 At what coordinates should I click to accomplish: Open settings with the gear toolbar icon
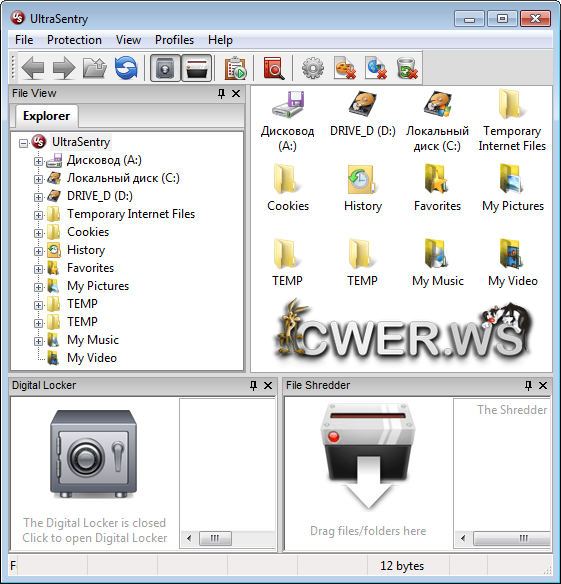[x=313, y=68]
